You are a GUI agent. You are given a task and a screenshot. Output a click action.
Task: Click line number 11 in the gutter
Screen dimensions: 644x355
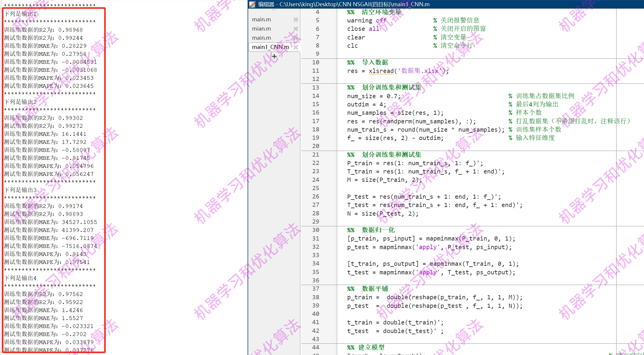pyautogui.click(x=316, y=71)
